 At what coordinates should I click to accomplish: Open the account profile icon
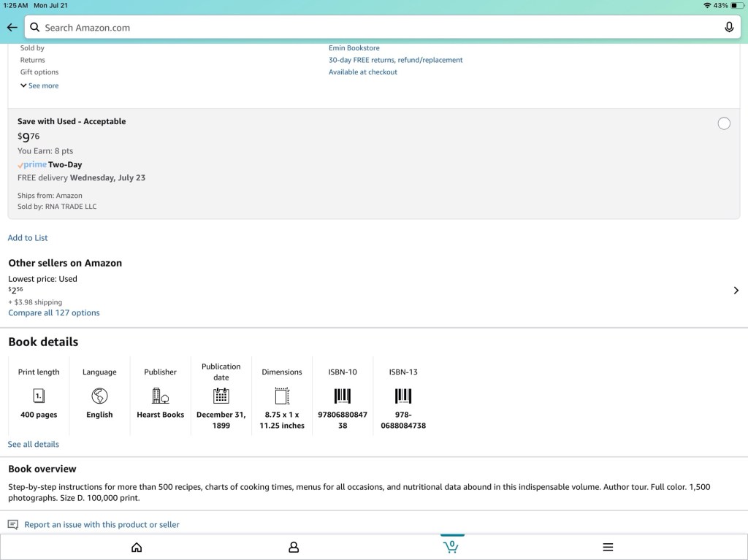[x=294, y=547]
